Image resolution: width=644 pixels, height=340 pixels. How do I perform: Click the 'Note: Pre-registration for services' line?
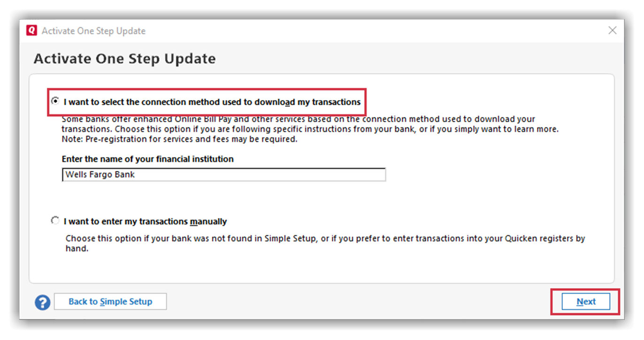point(179,139)
